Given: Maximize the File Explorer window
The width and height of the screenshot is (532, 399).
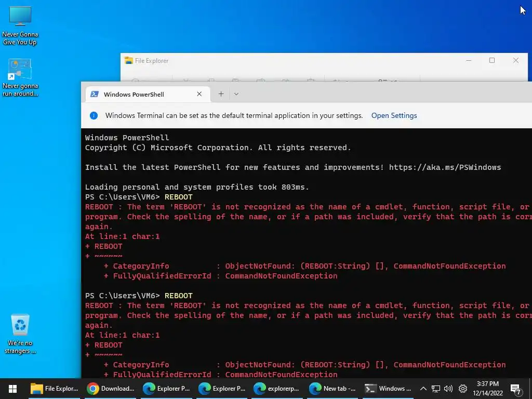Looking at the screenshot, I should point(492,60).
